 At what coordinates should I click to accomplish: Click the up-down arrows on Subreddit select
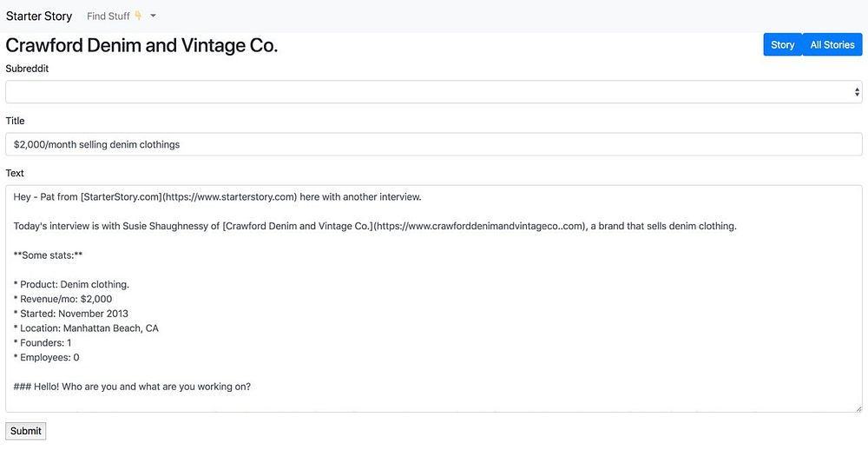(x=857, y=92)
